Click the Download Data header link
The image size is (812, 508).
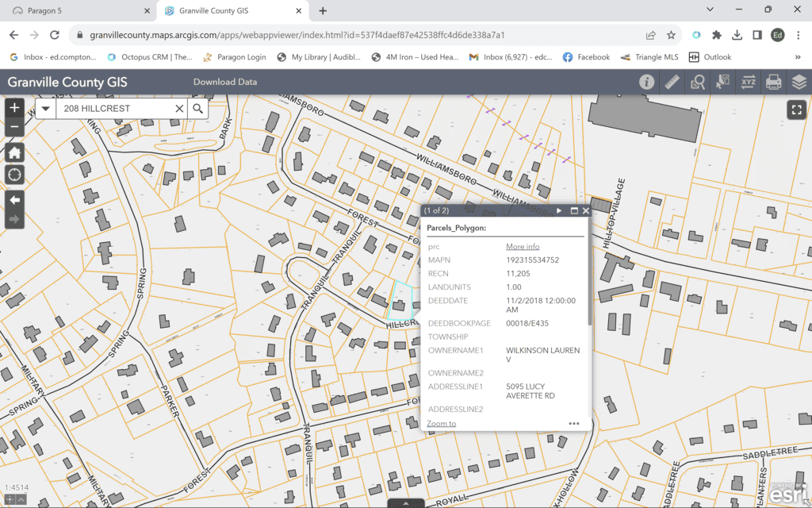(x=225, y=82)
